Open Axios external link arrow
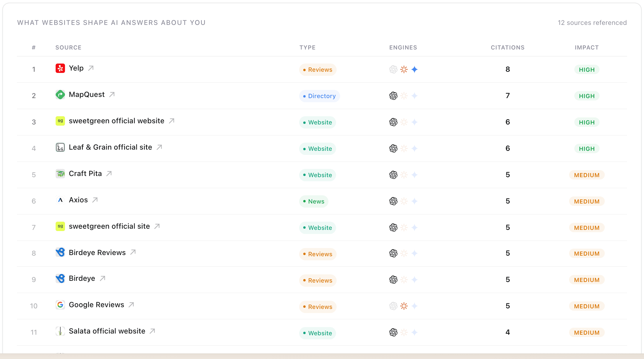Viewport: 644px width, 359px height. (95, 200)
